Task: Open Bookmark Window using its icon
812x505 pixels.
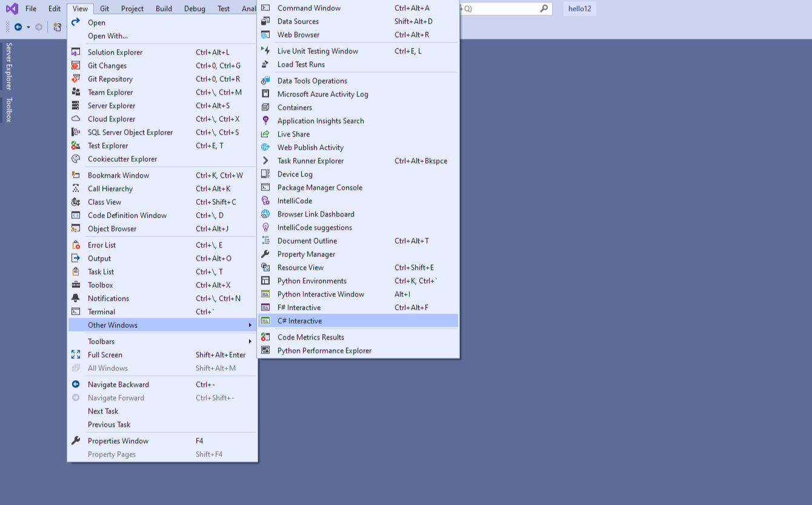Action: (76, 175)
